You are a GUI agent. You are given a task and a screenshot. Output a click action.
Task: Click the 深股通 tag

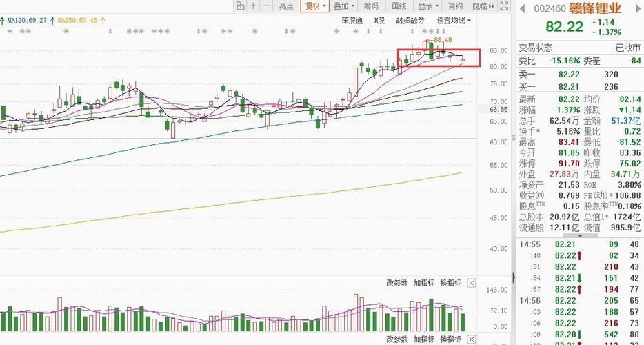352,20
